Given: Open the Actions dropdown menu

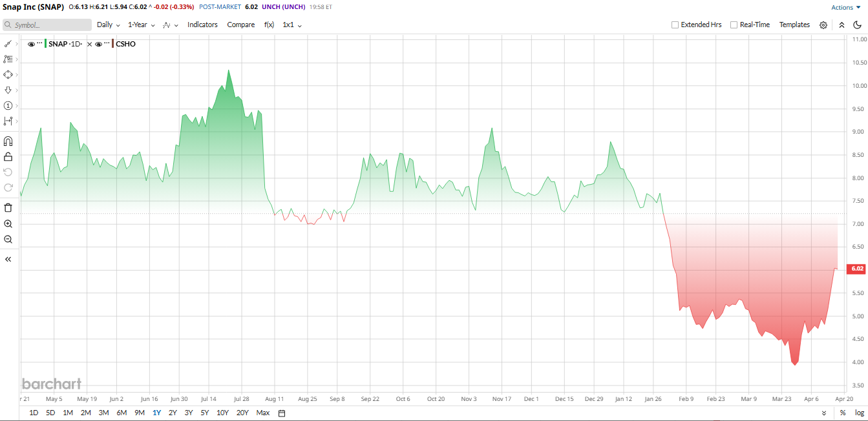Looking at the screenshot, I should [846, 7].
